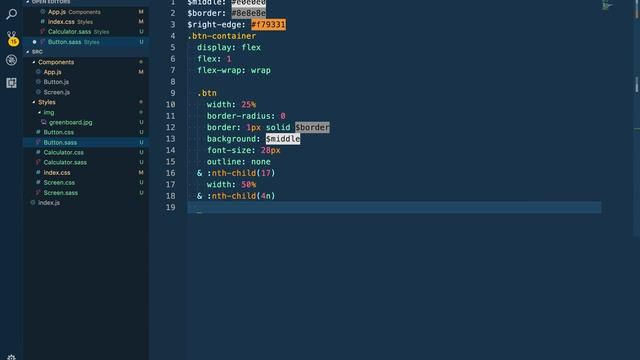Click the minimap preview at top right
Screen dimensions: 640x360
607,6
